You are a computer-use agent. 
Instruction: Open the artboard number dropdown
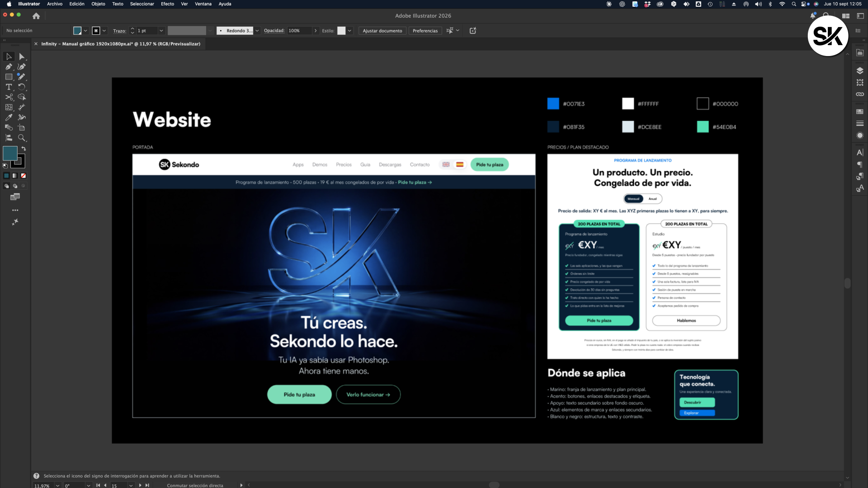131,486
